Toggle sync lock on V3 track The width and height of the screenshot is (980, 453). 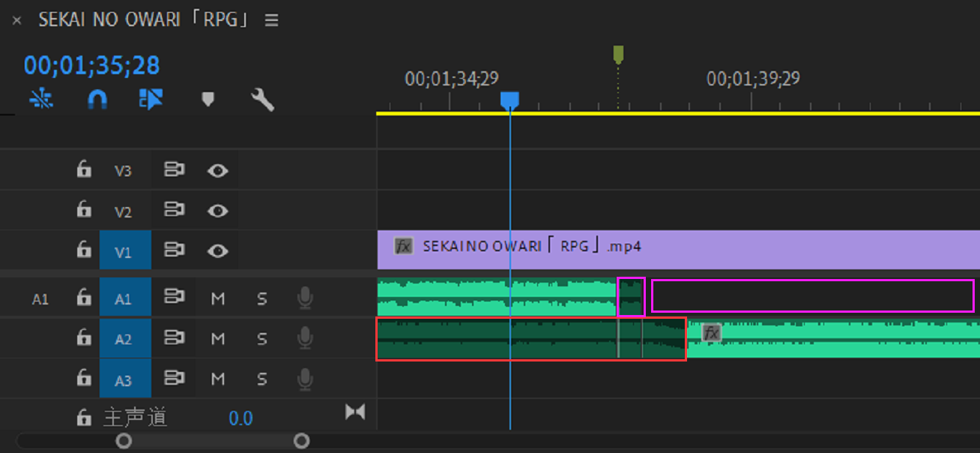point(174,170)
